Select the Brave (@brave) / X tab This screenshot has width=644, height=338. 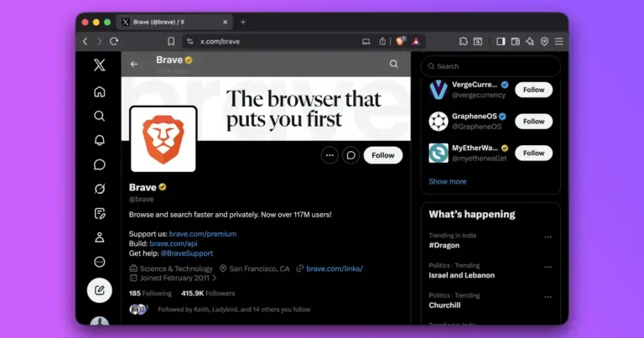174,22
